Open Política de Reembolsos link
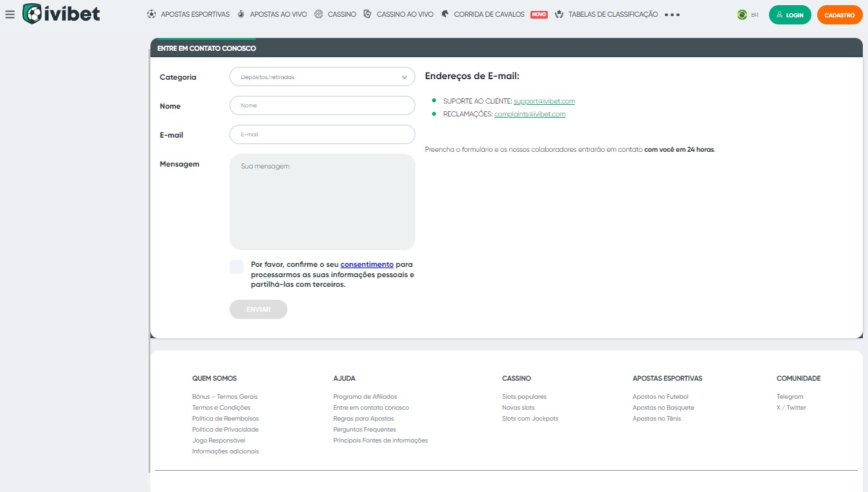 226,419
